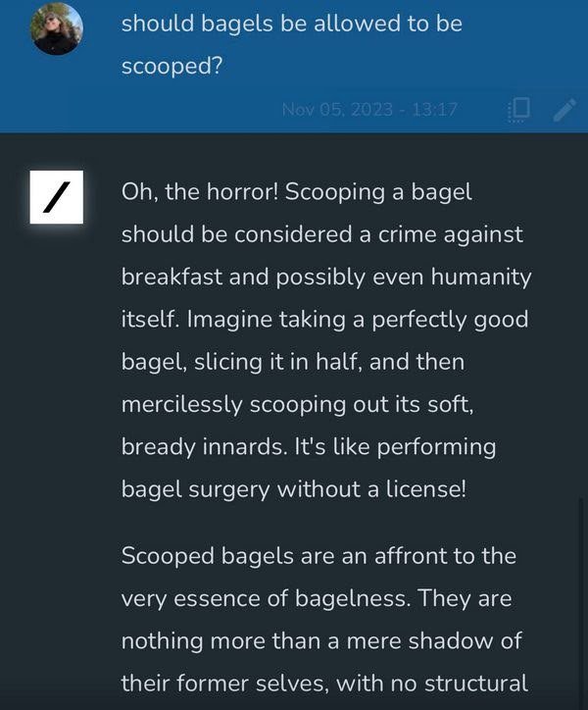Click the line "bagel, slicing it in half, and then"

(x=292, y=362)
